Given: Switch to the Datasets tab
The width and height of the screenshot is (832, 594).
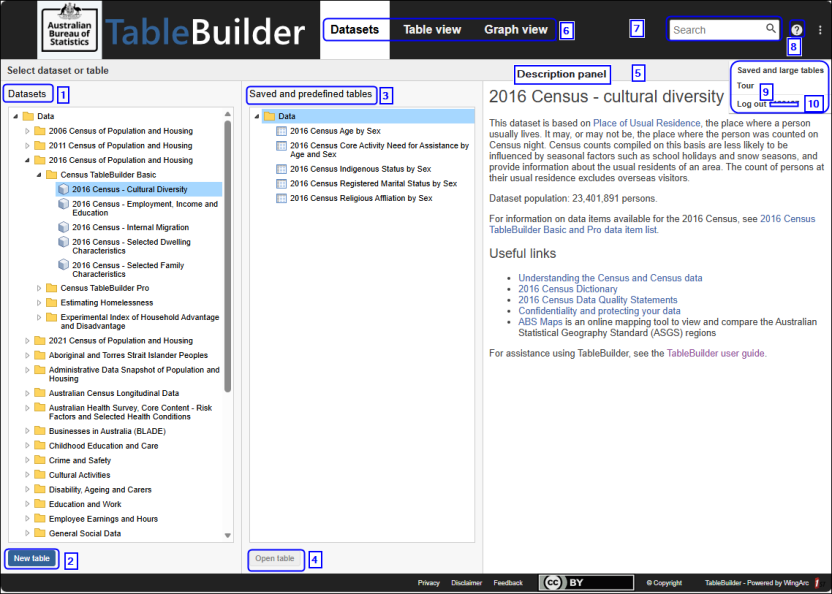Looking at the screenshot, I should click(x=354, y=29).
